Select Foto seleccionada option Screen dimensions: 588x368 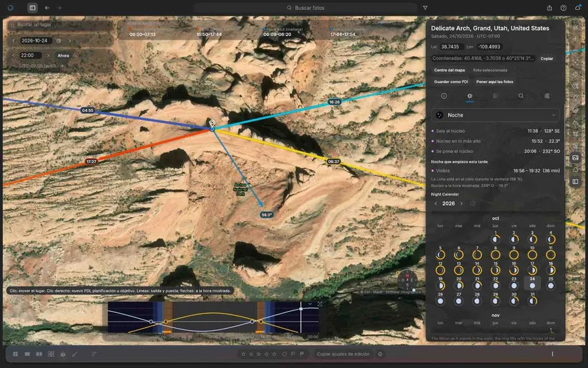pos(490,70)
